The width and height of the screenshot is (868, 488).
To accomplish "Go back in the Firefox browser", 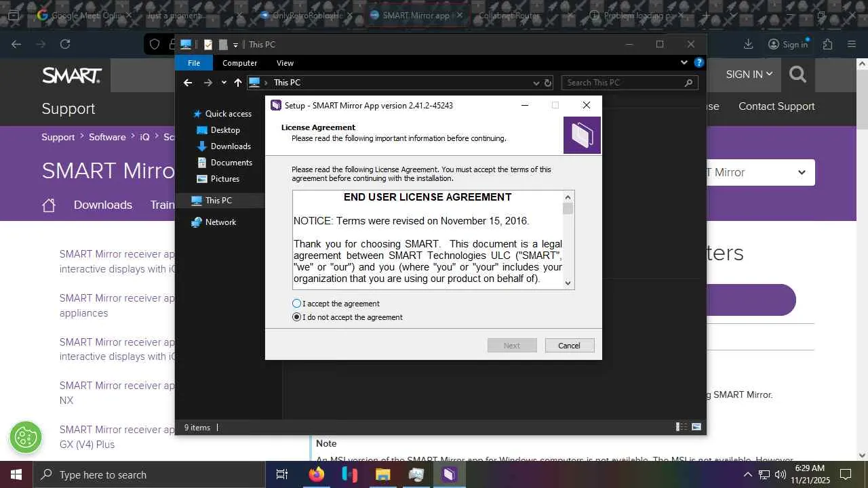I will pos(16,44).
